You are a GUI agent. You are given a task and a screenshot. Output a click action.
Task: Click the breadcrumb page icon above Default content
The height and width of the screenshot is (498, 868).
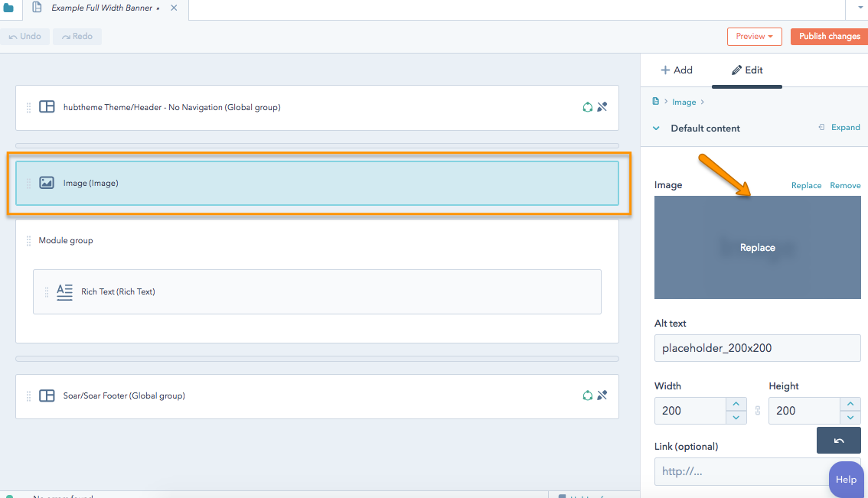tap(656, 101)
